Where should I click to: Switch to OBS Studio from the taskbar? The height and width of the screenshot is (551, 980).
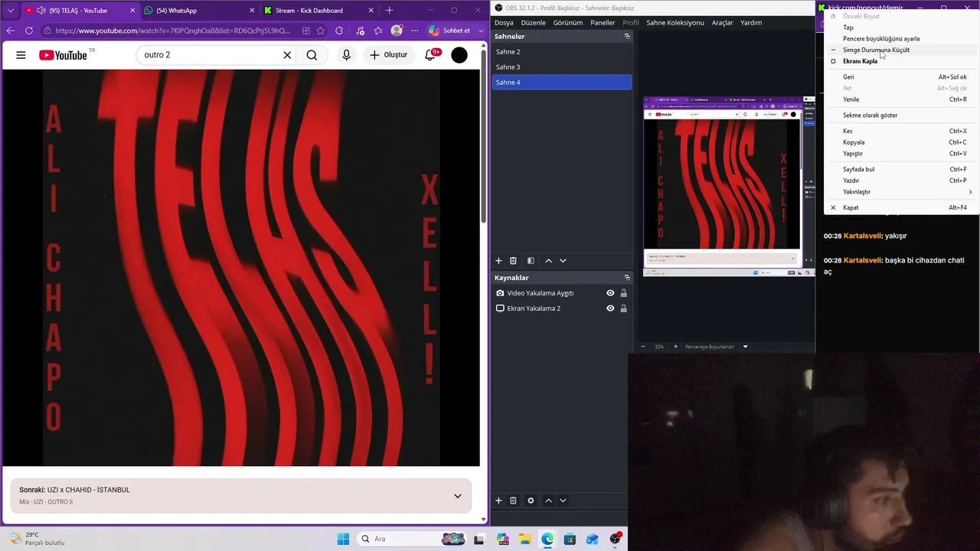pos(615,539)
